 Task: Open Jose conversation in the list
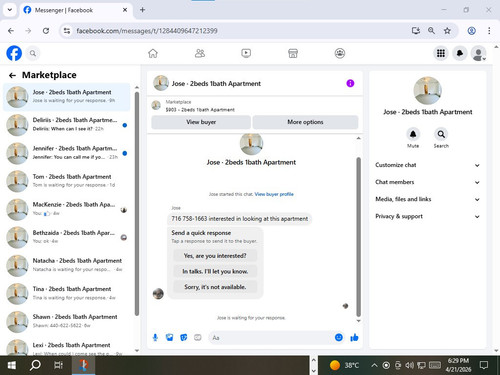click(x=67, y=97)
